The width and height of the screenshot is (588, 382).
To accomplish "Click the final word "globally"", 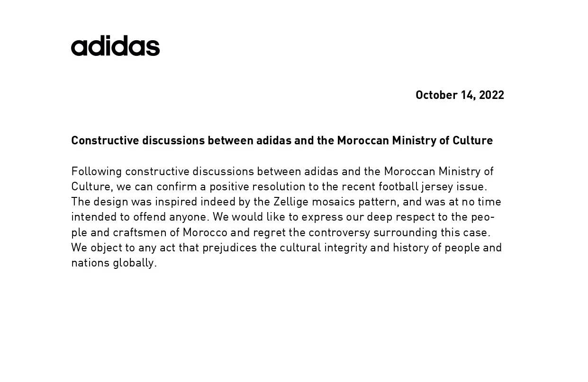I will pyautogui.click(x=134, y=263).
